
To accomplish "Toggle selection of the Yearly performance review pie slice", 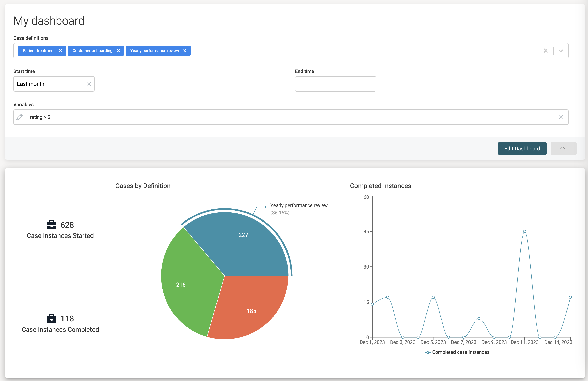I will (243, 235).
